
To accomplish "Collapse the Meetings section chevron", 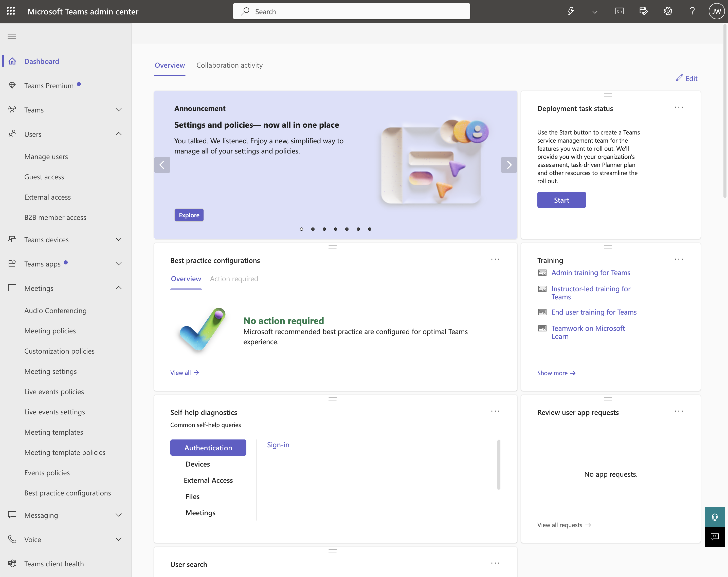I will tap(119, 288).
